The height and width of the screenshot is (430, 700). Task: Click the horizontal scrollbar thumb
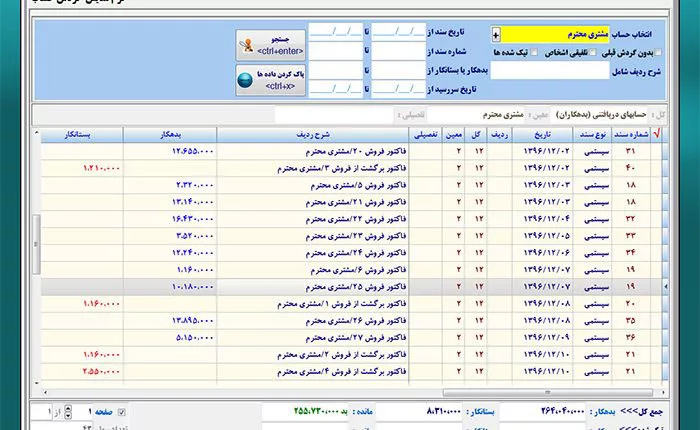pyautogui.click(x=548, y=392)
